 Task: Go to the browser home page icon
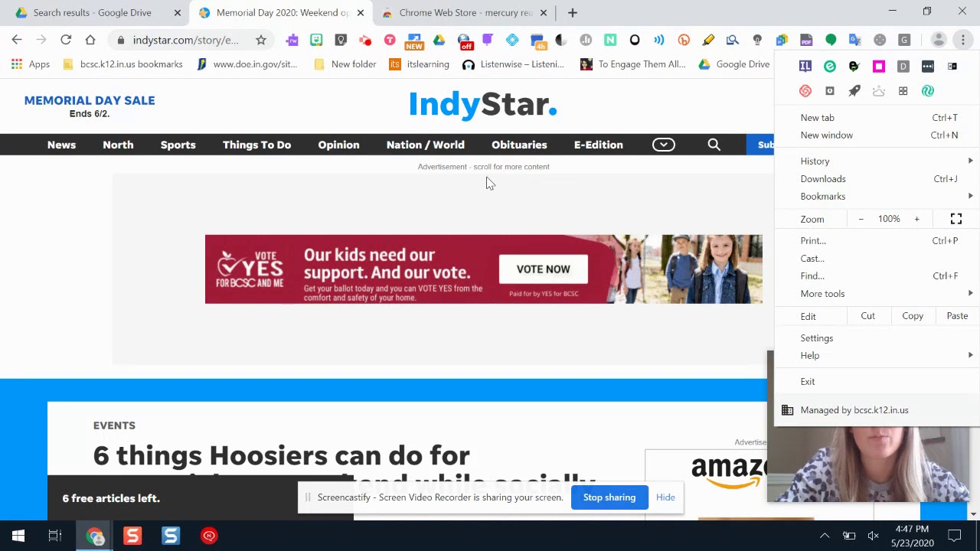(x=90, y=40)
